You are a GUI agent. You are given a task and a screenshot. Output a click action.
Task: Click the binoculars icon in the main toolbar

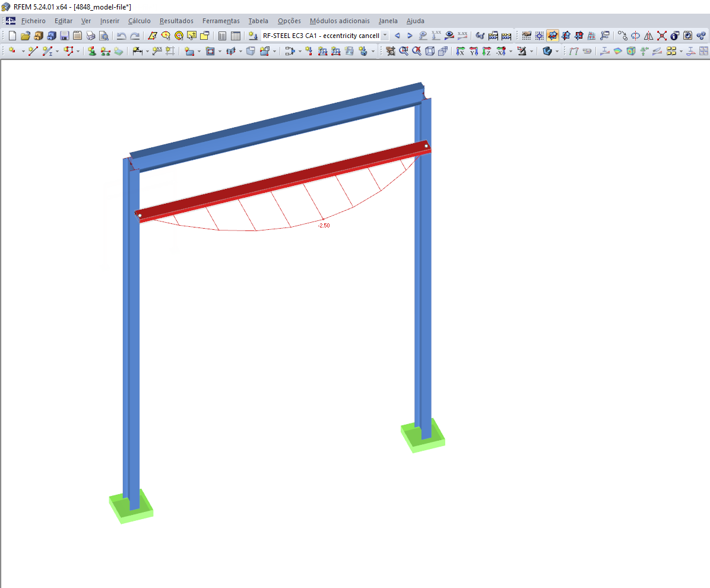tap(480, 35)
